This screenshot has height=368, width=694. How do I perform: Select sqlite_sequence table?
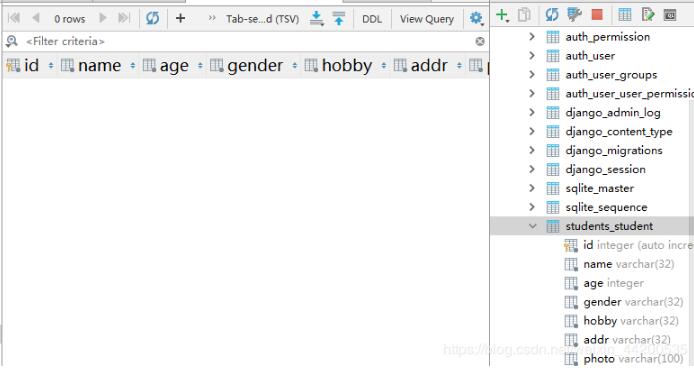pyautogui.click(x=606, y=208)
